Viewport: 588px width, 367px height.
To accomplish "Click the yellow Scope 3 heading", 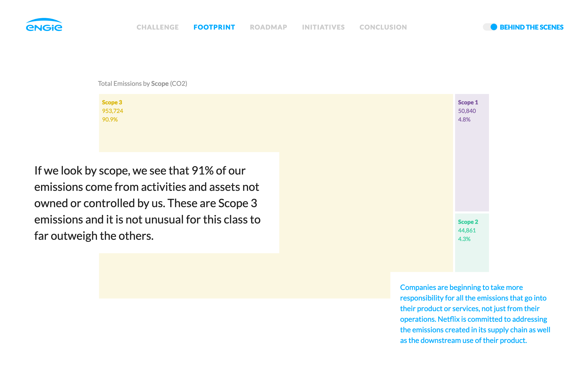I will click(x=112, y=102).
